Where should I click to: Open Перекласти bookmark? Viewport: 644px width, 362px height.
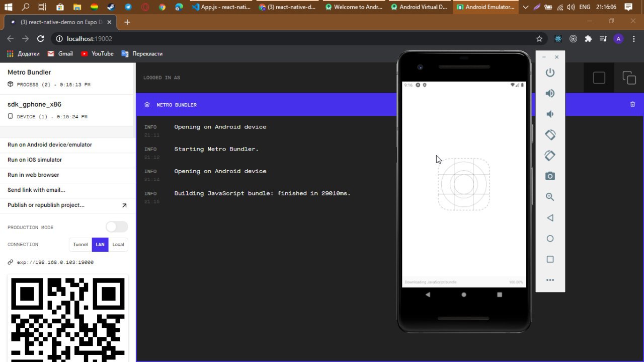pyautogui.click(x=141, y=53)
